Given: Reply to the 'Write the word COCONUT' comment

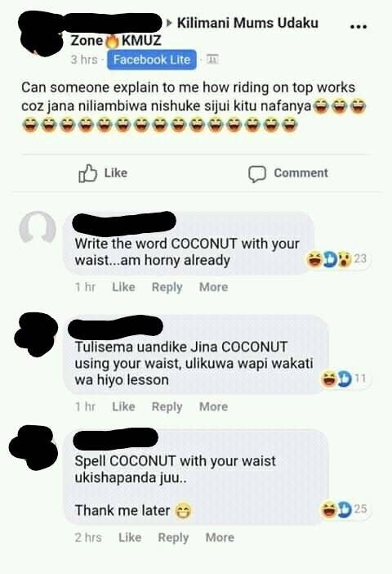Looking at the screenshot, I should point(167,288).
